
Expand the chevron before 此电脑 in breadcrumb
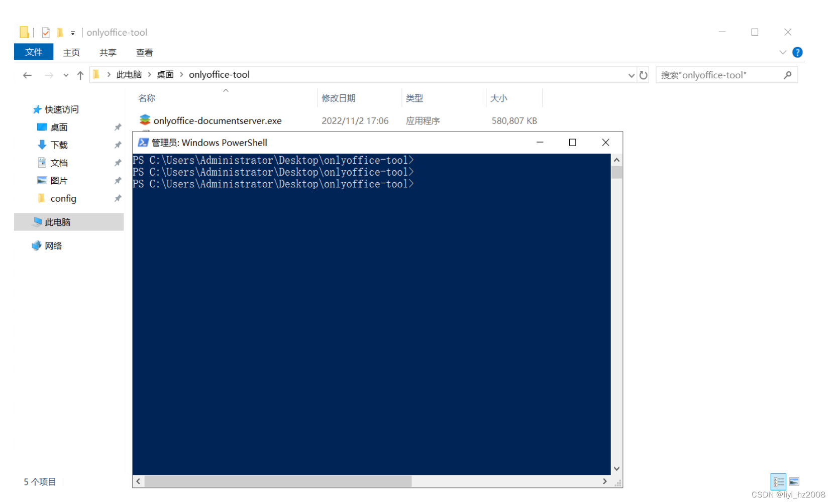pyautogui.click(x=109, y=74)
